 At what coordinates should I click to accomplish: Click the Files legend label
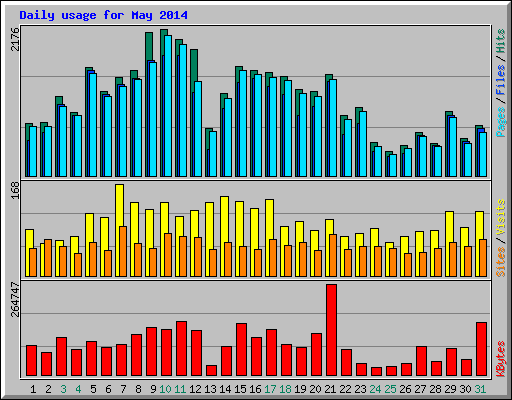[x=501, y=80]
